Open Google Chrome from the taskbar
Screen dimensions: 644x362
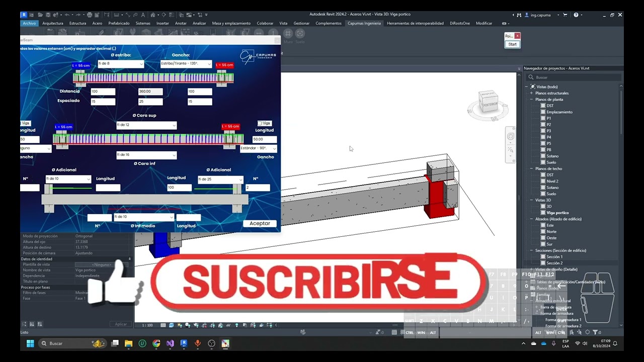click(156, 343)
